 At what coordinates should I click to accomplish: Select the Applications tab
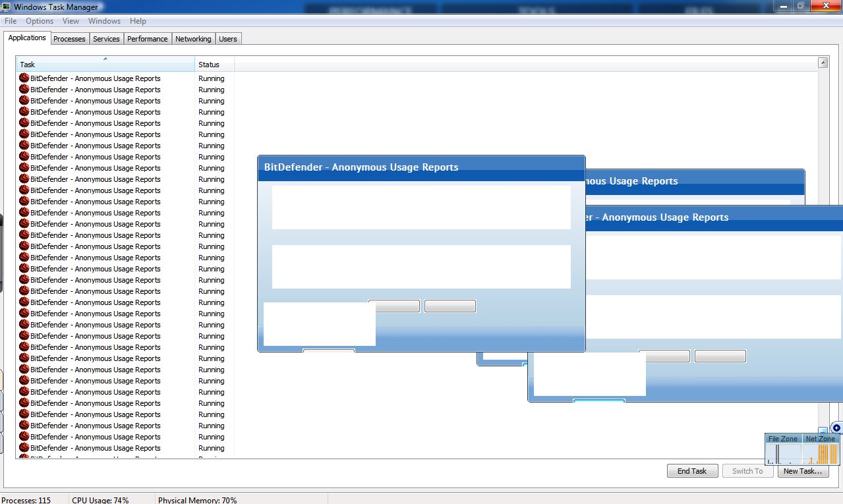click(x=27, y=38)
